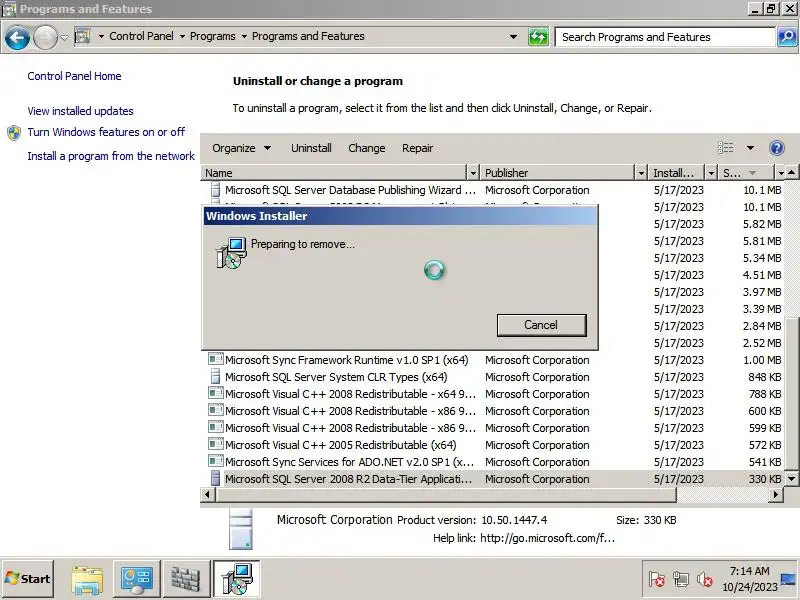Click the Back navigation arrow
Screen dimensions: 800x600
[x=17, y=37]
